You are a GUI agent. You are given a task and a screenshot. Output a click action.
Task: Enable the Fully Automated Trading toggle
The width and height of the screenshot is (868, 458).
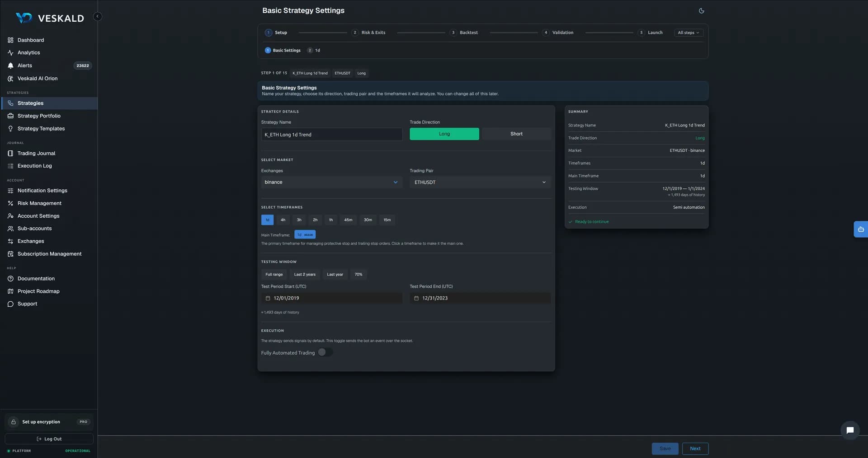325,352
